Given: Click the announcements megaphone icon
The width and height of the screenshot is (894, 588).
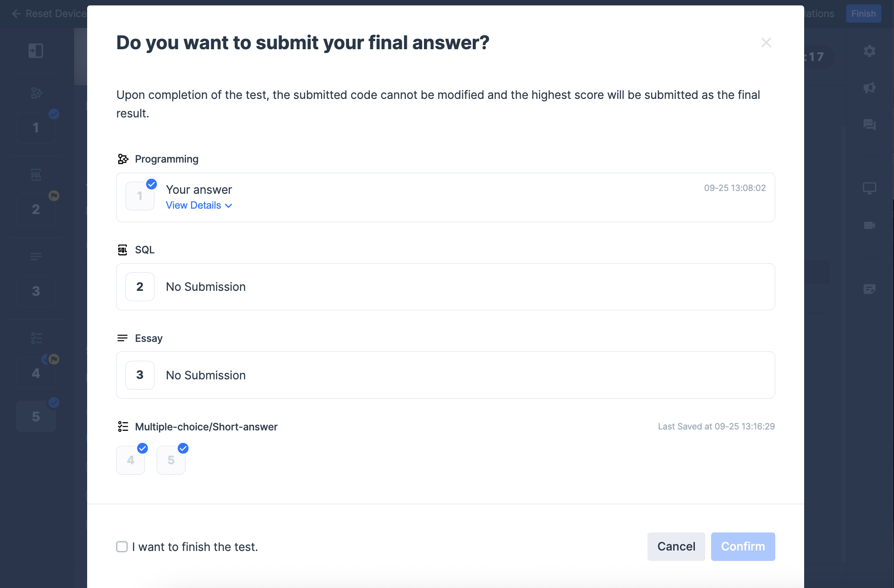Looking at the screenshot, I should [x=870, y=88].
